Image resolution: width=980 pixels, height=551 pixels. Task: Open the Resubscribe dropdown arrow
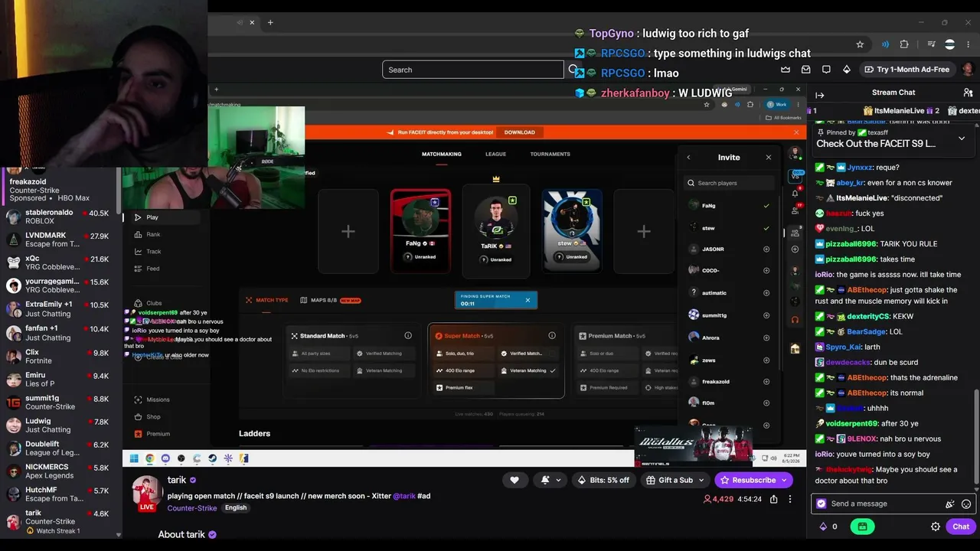[785, 481]
